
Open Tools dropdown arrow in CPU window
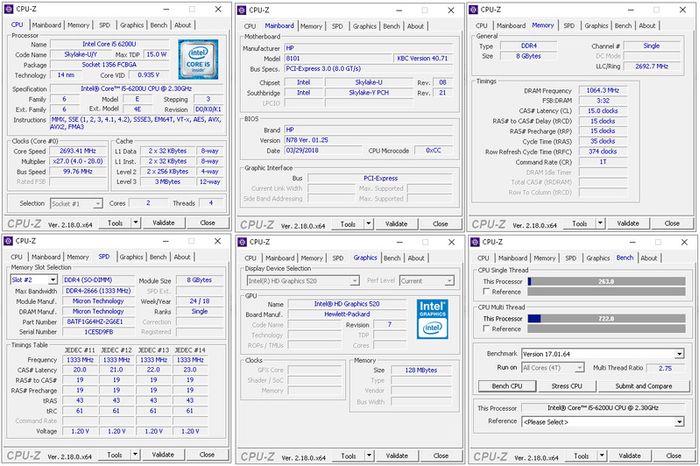point(135,222)
